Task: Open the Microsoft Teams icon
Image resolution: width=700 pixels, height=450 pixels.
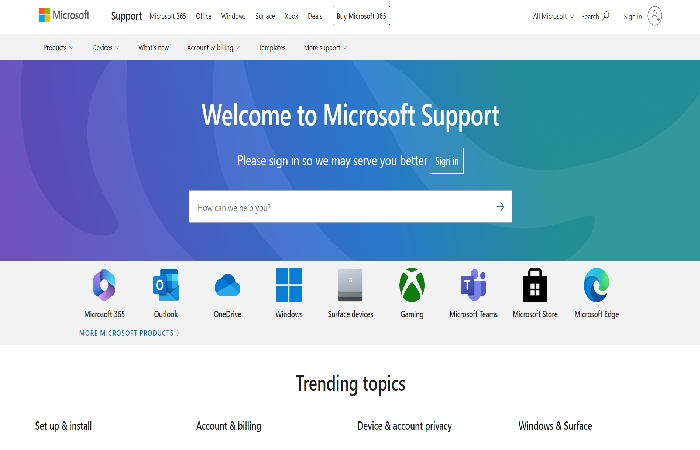Action: (473, 285)
